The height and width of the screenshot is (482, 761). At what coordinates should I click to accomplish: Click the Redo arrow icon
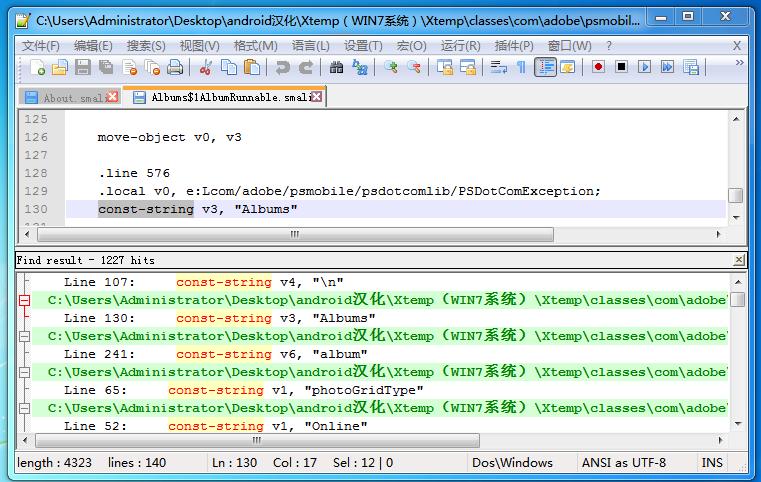click(306, 67)
